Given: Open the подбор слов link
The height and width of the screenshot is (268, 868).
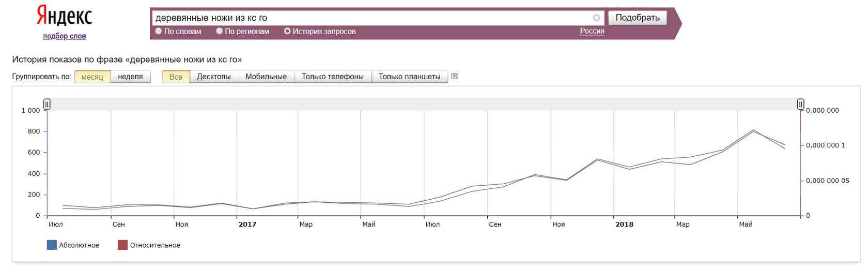Looking at the screenshot, I should [65, 36].
